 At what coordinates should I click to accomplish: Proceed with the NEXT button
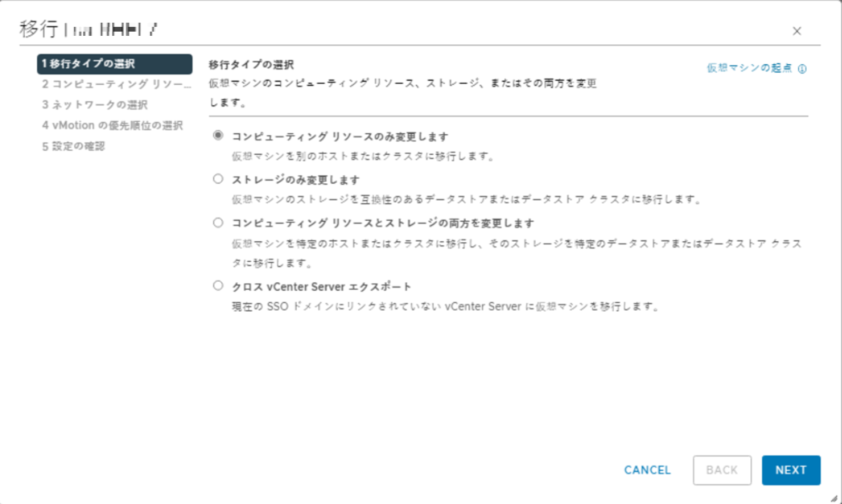pyautogui.click(x=790, y=470)
